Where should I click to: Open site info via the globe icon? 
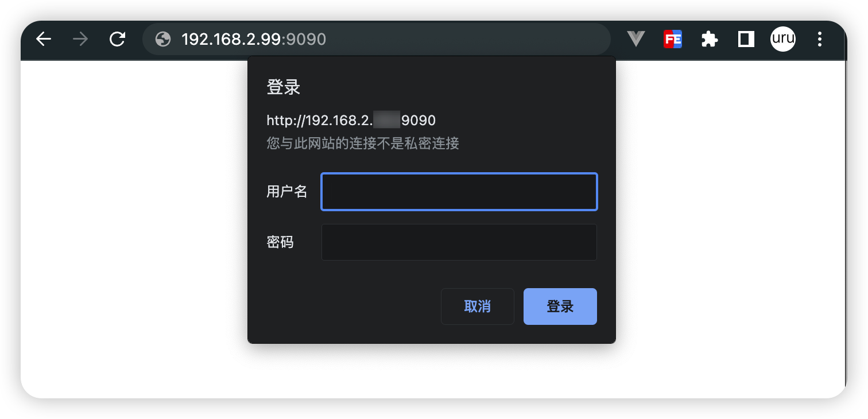pyautogui.click(x=163, y=39)
